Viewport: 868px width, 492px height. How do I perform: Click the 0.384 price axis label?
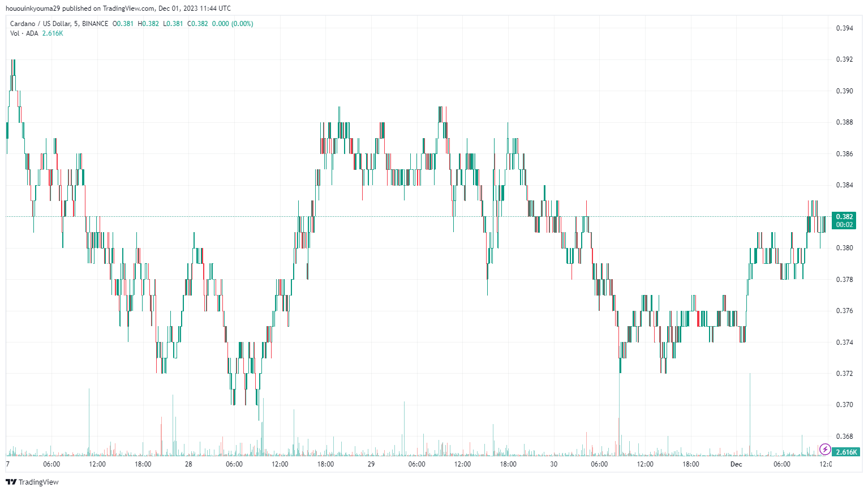(844, 185)
